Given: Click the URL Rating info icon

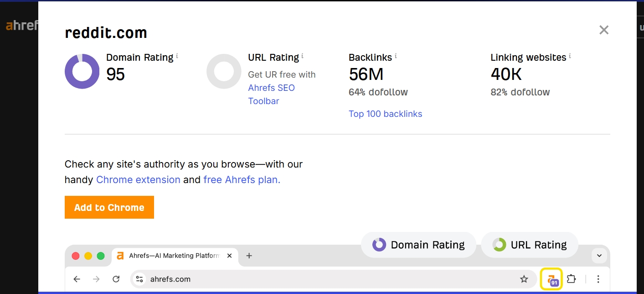Looking at the screenshot, I should (302, 56).
